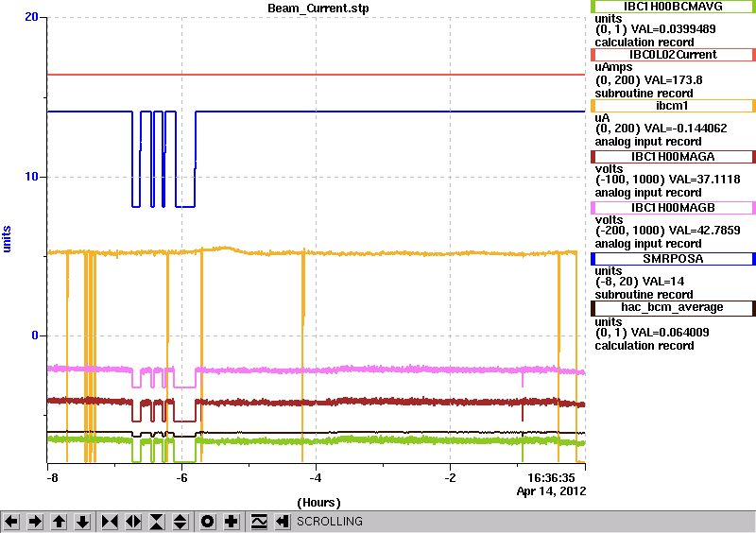Click the VAL=14 reading for SMRPOSA
The height and width of the screenshot is (533, 756).
657,282
